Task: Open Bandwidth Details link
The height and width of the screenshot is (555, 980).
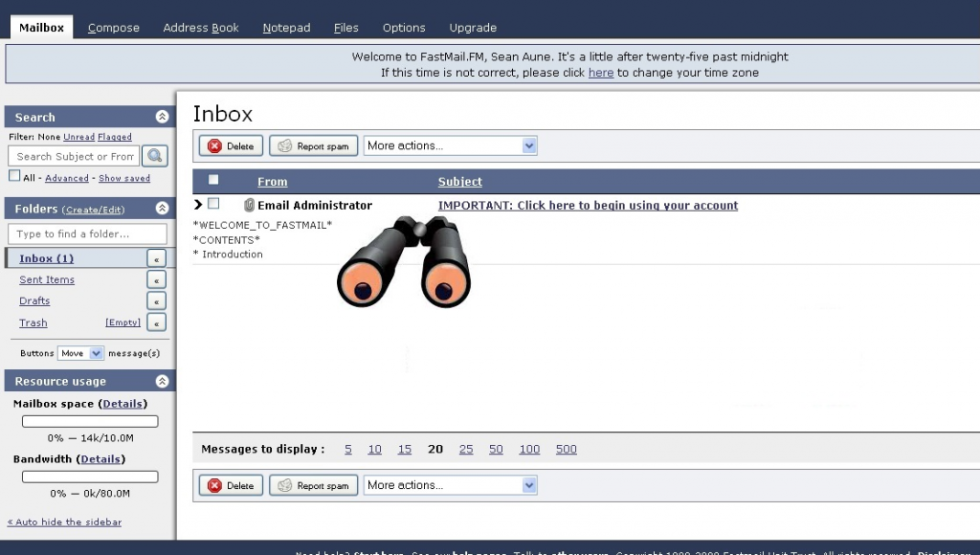Action: (100, 458)
